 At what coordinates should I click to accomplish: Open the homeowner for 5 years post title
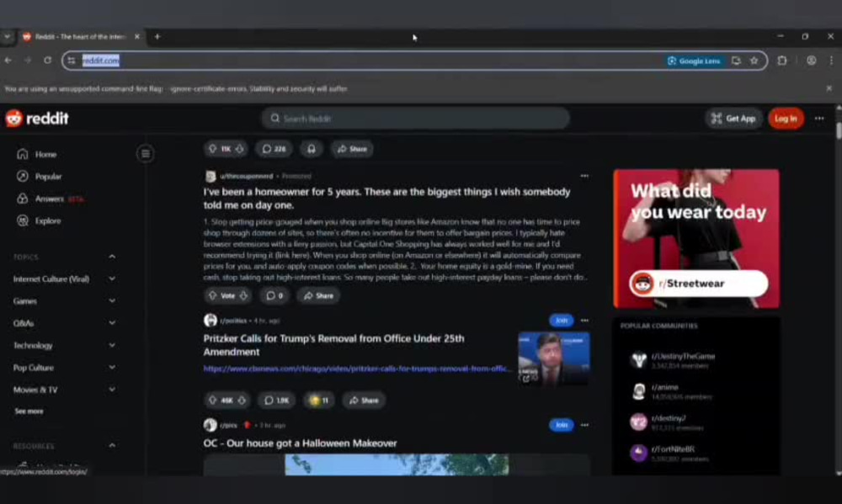386,198
